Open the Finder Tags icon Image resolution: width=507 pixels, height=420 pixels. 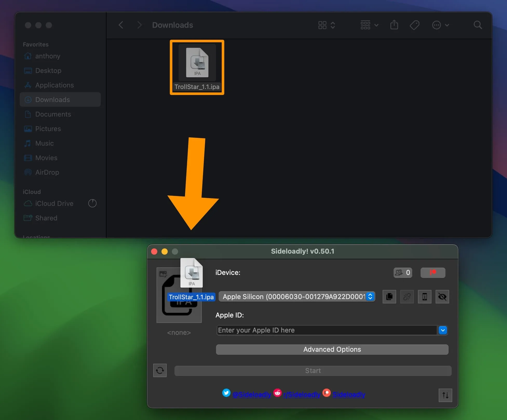415,25
